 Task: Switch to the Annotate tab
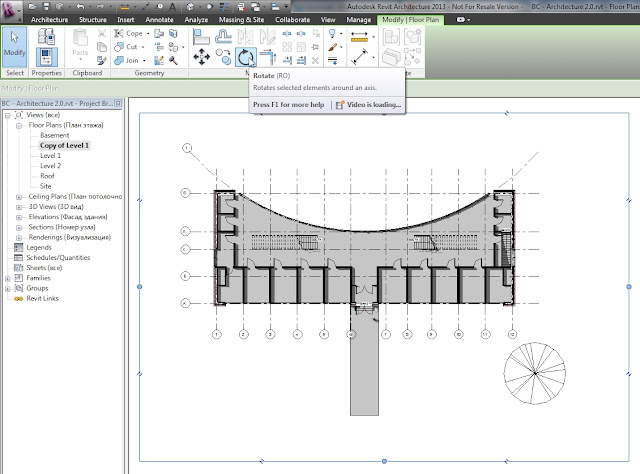click(159, 20)
